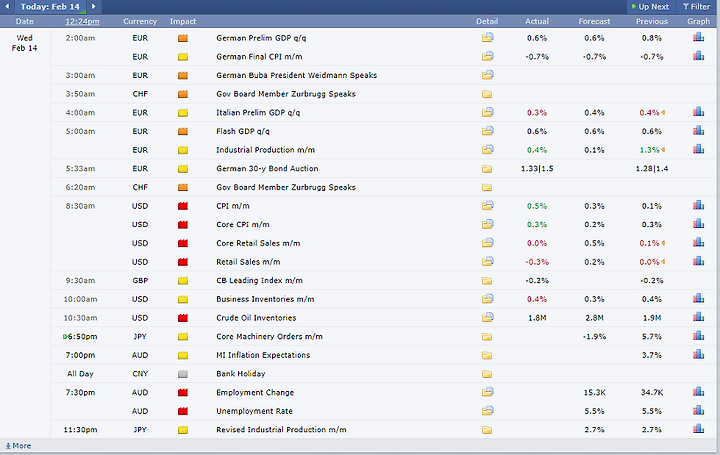The width and height of the screenshot is (720, 455).
Task: Select the Today: Feb 14 date title
Action: (x=50, y=7)
